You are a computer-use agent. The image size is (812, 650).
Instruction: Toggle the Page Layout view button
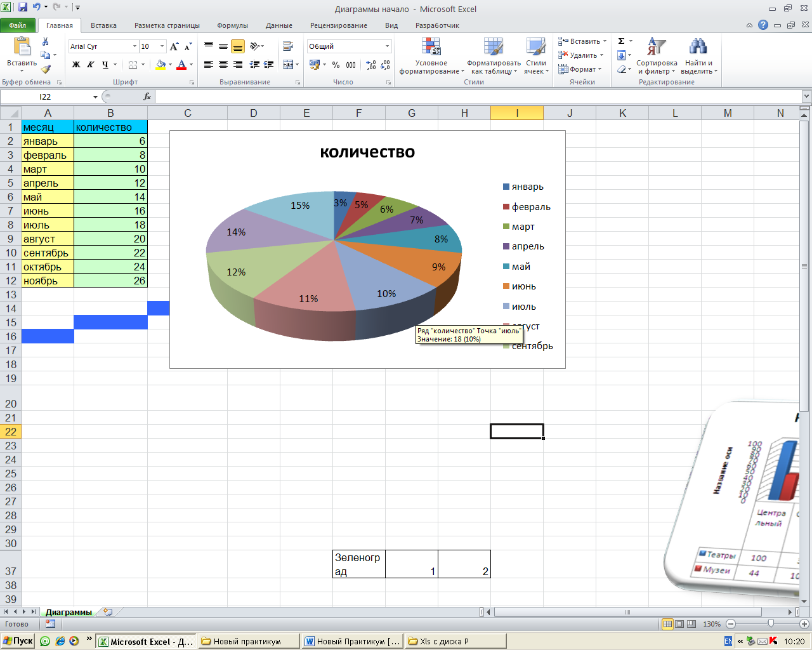[x=679, y=624]
